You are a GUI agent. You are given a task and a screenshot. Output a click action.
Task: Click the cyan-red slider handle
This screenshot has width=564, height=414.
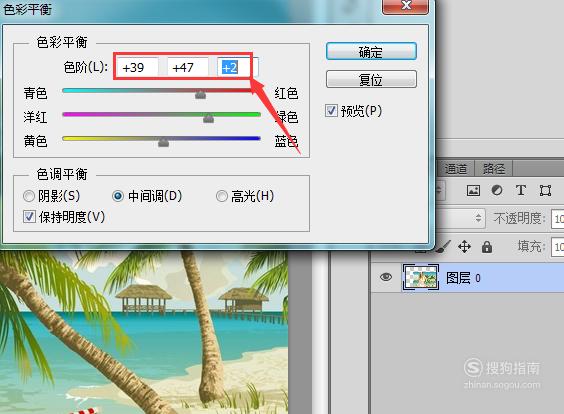tap(200, 94)
